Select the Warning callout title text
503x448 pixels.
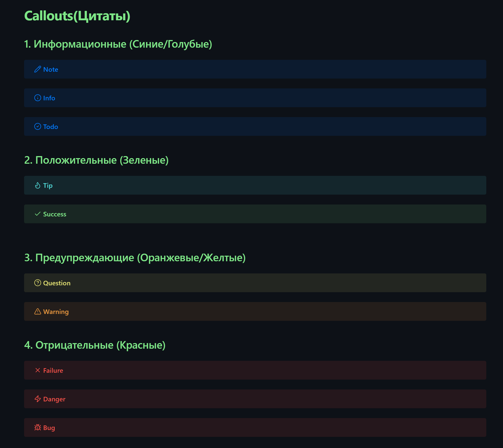[56, 312]
